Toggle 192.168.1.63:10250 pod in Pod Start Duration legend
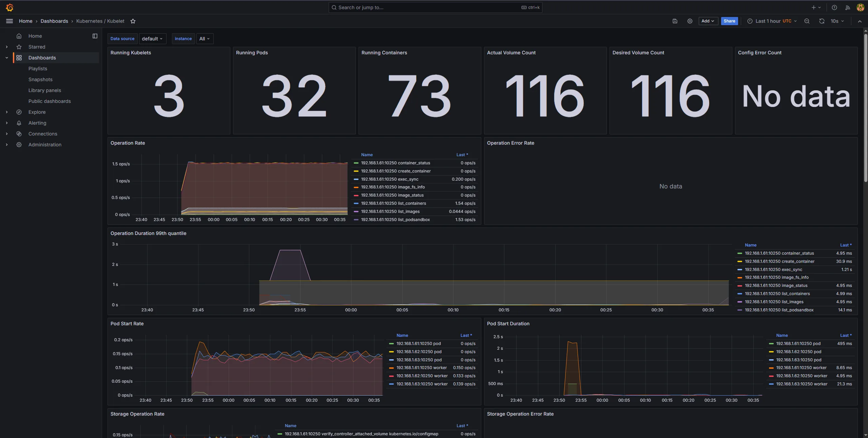The height and width of the screenshot is (438, 868). coord(799,360)
